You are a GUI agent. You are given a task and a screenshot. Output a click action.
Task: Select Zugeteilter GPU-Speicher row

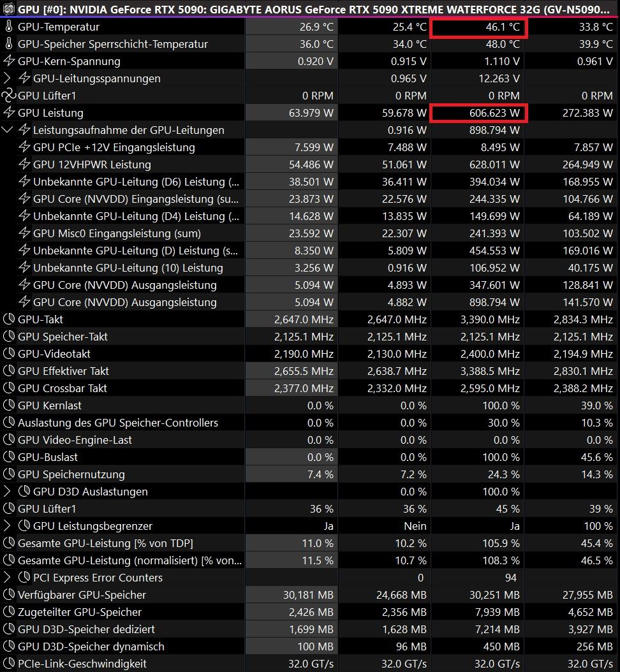click(x=310, y=611)
